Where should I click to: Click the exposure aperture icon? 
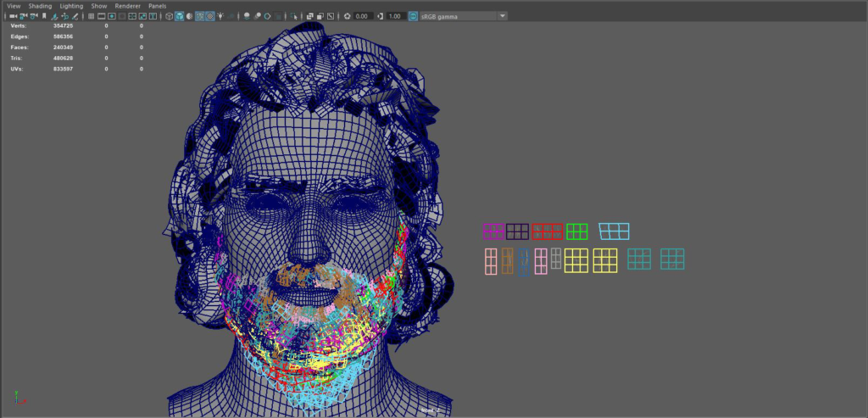(x=348, y=16)
